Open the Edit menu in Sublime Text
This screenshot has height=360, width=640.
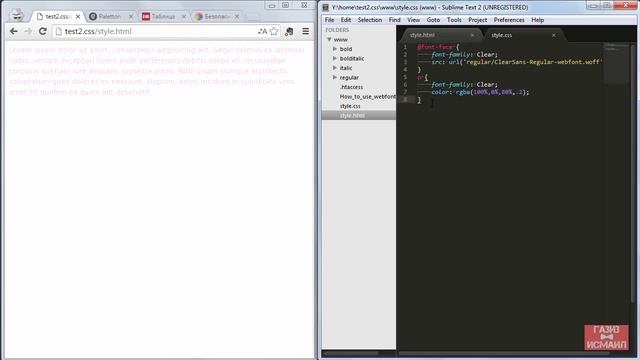click(x=346, y=20)
